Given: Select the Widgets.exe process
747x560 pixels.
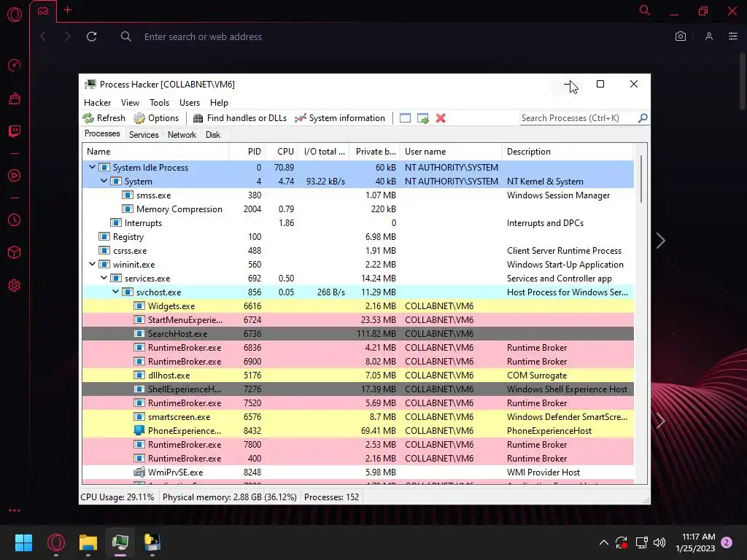Looking at the screenshot, I should [x=357, y=306].
